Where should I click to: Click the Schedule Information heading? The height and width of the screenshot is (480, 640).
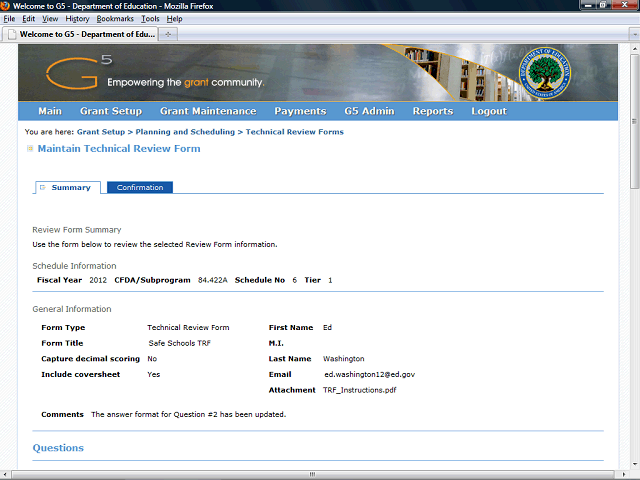[74, 266]
